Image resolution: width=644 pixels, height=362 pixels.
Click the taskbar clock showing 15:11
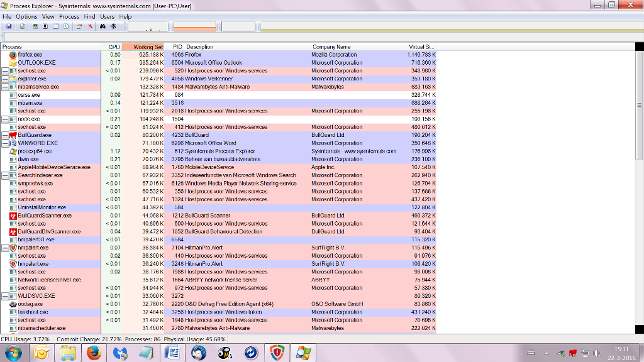(621, 353)
